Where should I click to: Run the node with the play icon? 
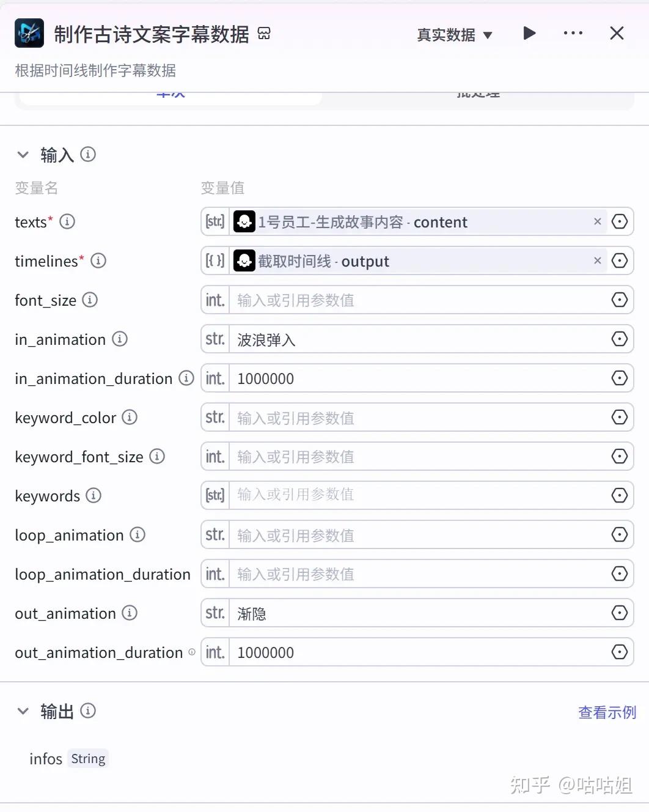pos(529,34)
